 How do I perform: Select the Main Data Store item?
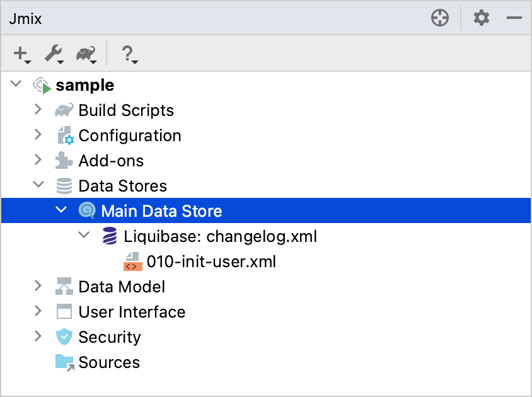(161, 211)
